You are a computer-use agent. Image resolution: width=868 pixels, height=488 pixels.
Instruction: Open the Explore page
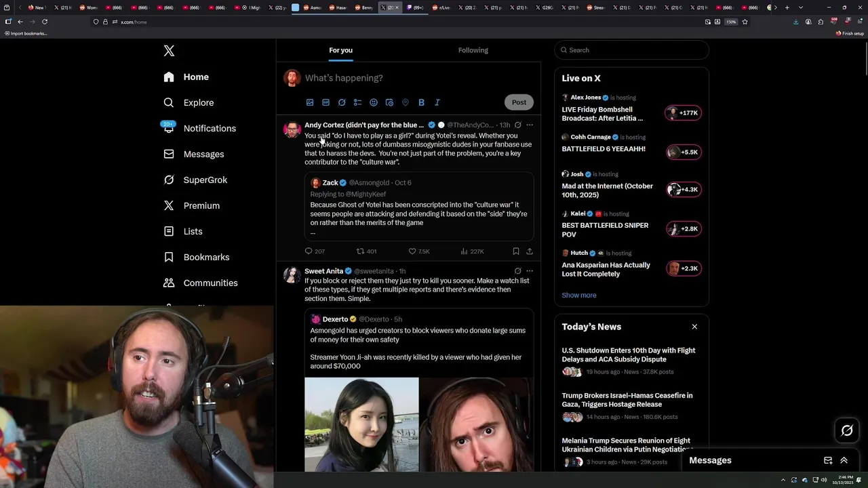point(189,102)
